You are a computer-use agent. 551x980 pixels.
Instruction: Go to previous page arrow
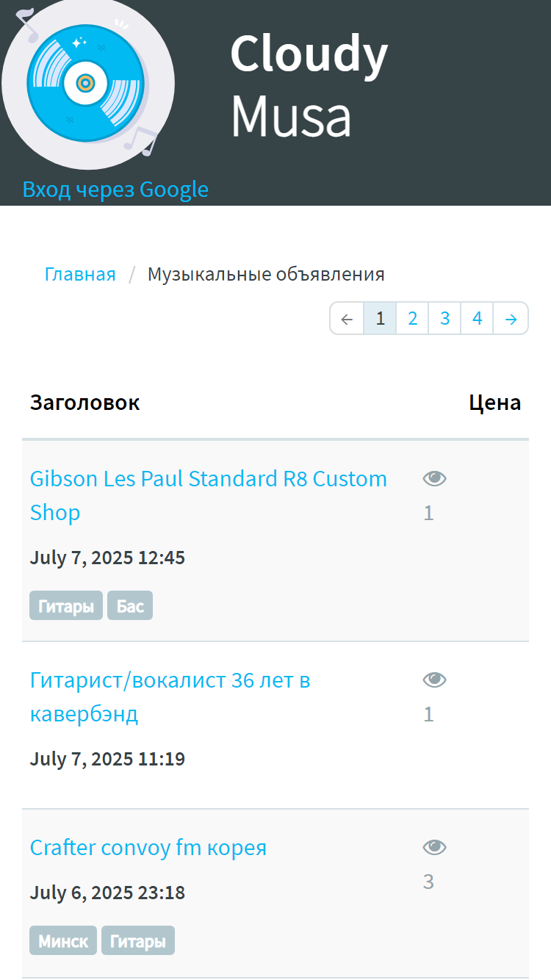tap(347, 319)
